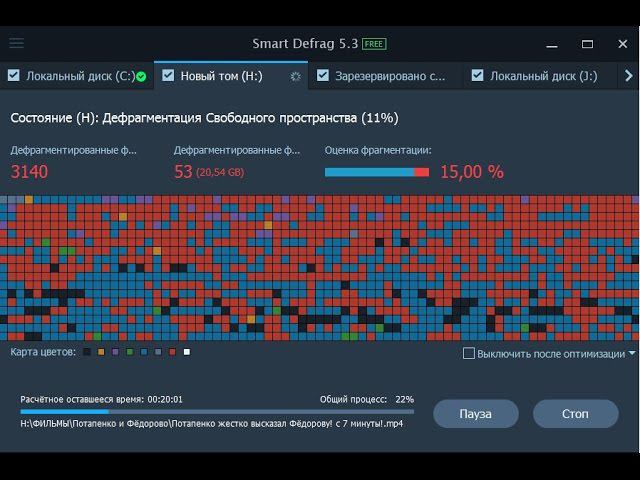Enable Выключить после оптимизации checkbox
The width and height of the screenshot is (640, 480).
[469, 353]
